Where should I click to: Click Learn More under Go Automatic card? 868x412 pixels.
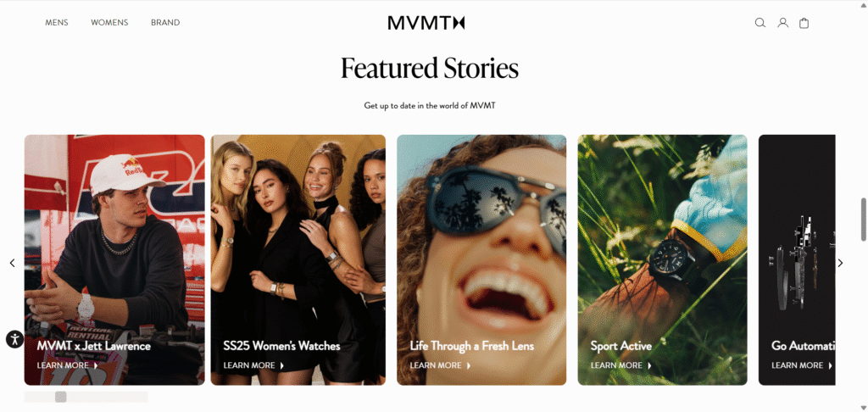coord(802,365)
